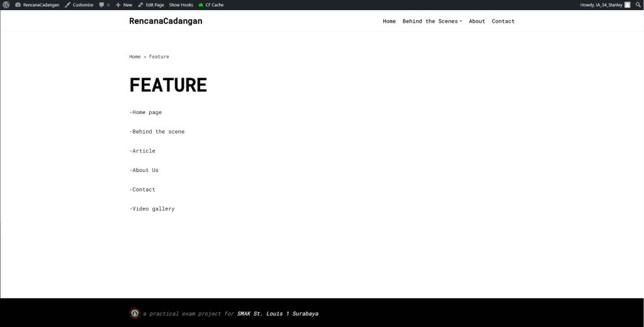Open the comments bubble in admin bar
This screenshot has height=327, width=644.
point(104,4)
